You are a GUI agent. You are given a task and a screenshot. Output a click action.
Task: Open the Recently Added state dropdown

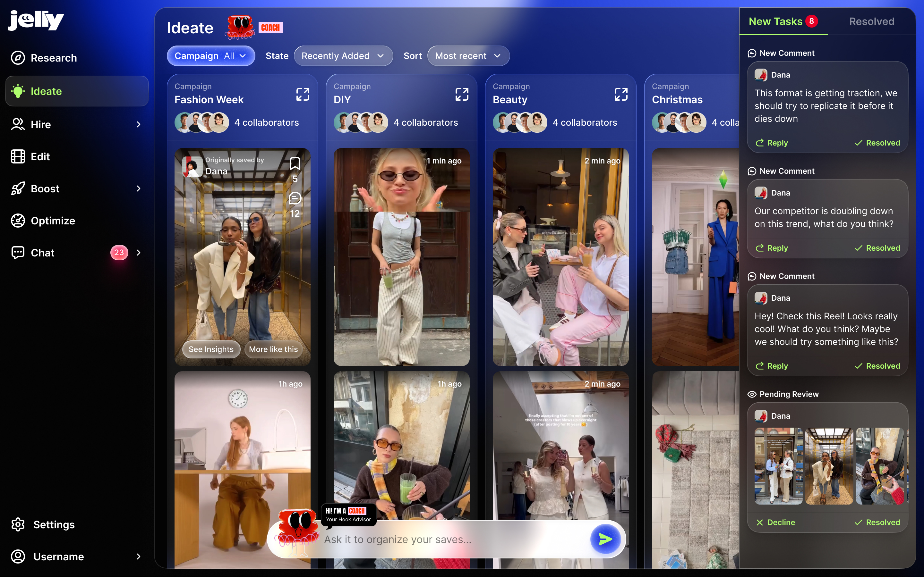point(343,56)
